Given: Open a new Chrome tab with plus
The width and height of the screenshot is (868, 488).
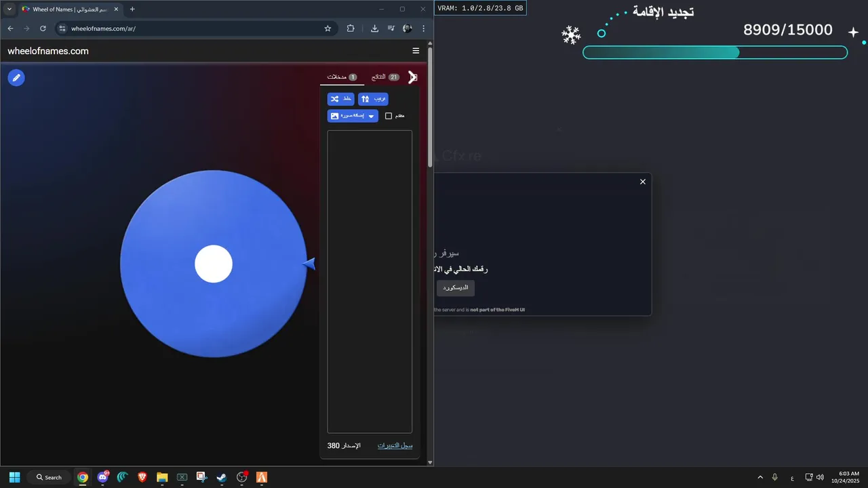Looking at the screenshot, I should pos(132,9).
